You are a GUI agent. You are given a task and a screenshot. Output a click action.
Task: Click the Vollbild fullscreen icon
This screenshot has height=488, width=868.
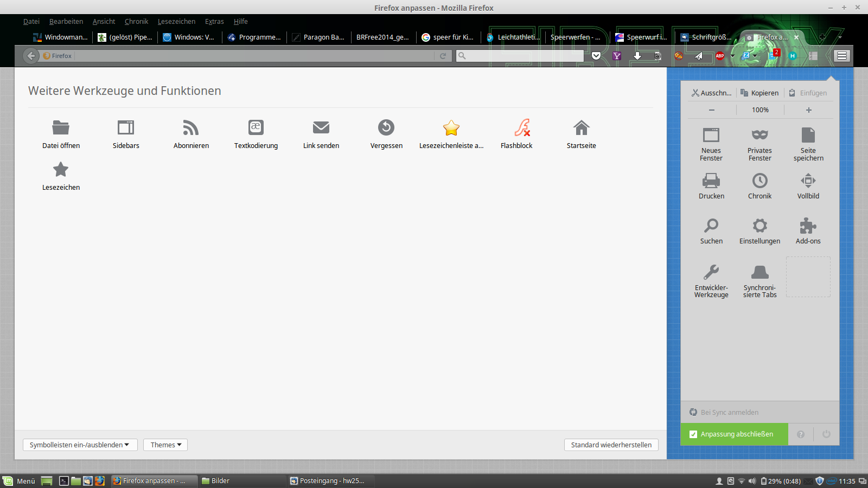(808, 180)
